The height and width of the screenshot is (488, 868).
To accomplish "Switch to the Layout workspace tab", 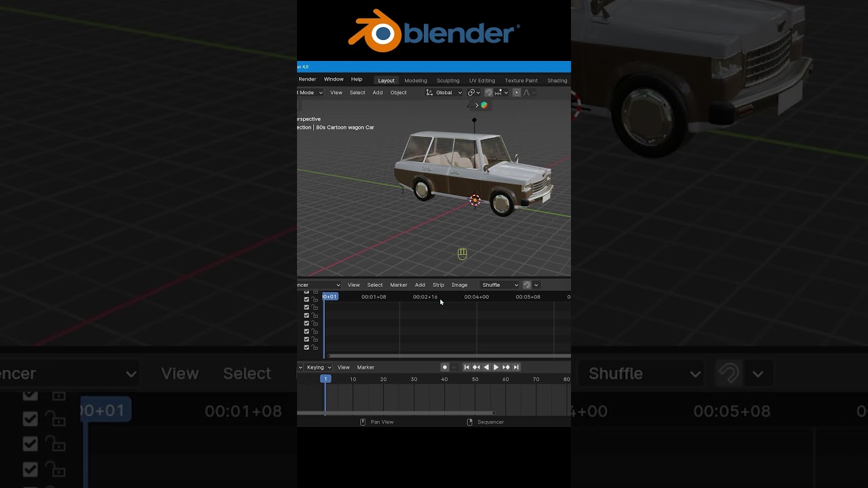I will (x=387, y=81).
